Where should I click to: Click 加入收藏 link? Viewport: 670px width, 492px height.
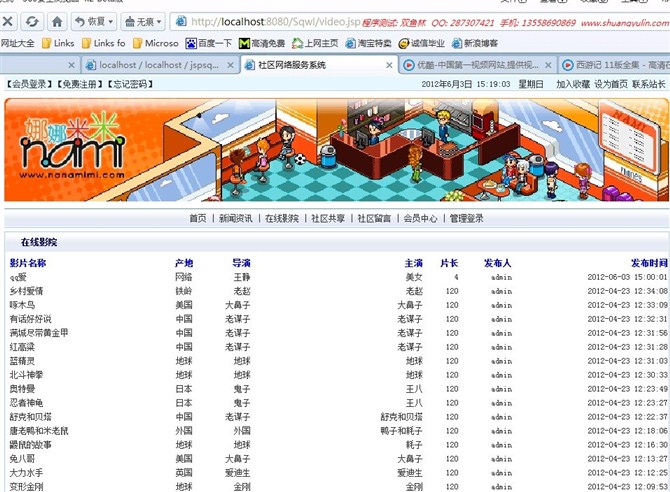click(573, 84)
